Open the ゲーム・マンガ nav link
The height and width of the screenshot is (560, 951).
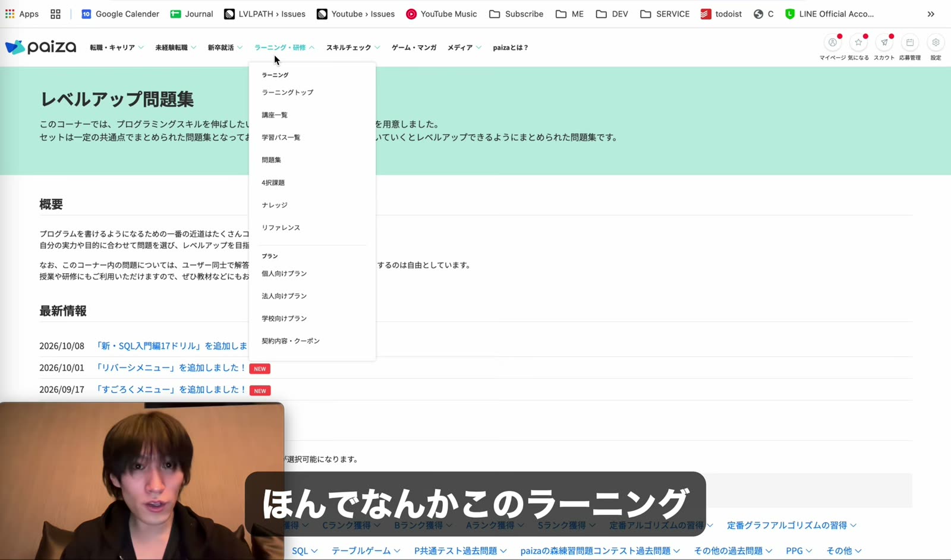[x=414, y=48]
